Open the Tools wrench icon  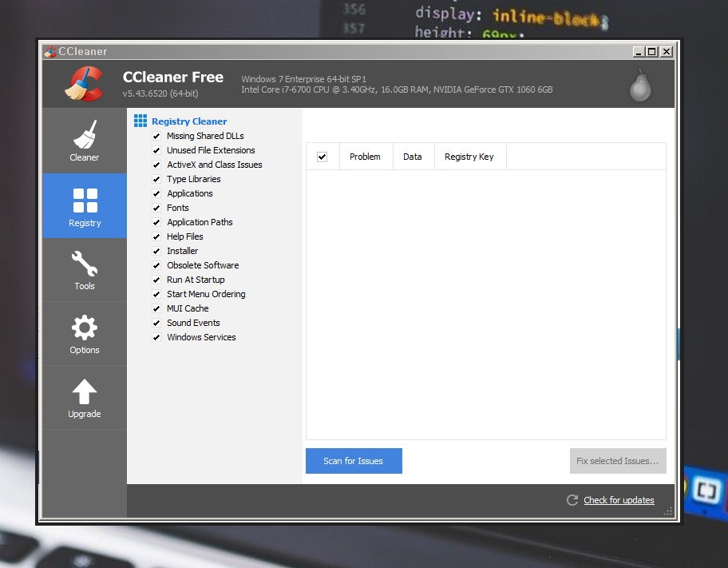pyautogui.click(x=85, y=264)
